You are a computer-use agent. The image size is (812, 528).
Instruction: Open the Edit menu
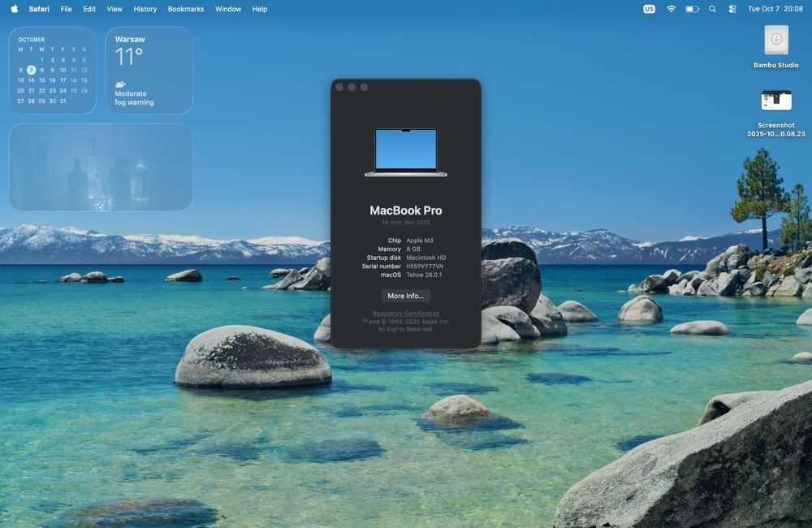point(89,9)
